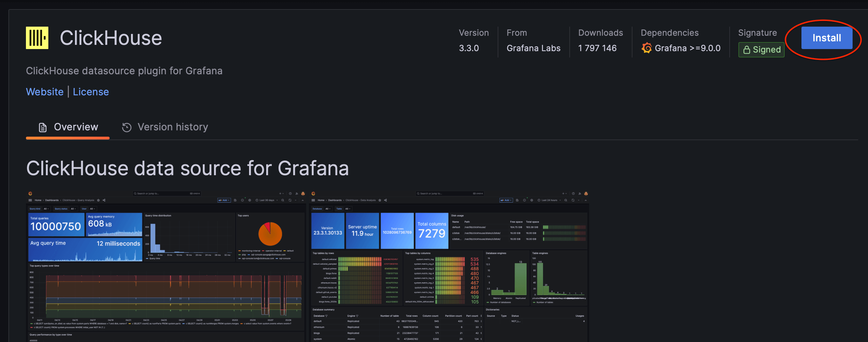Select the version number 3.3.0
This screenshot has height=342, width=868.
click(x=469, y=48)
